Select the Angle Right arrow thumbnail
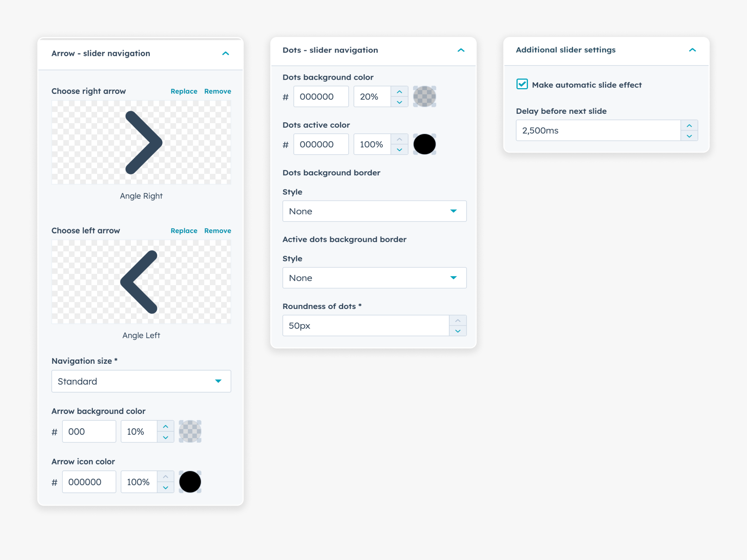Image resolution: width=747 pixels, height=560 pixels. tap(141, 142)
